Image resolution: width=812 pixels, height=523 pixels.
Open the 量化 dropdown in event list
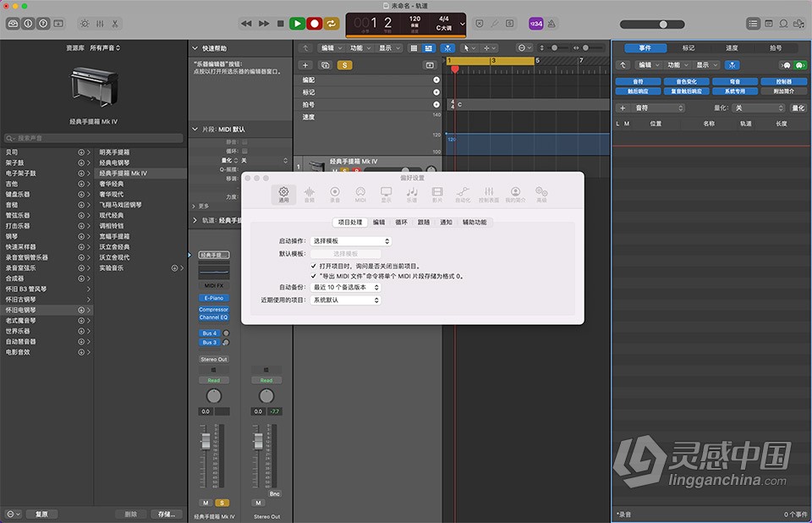pyautogui.click(x=760, y=107)
